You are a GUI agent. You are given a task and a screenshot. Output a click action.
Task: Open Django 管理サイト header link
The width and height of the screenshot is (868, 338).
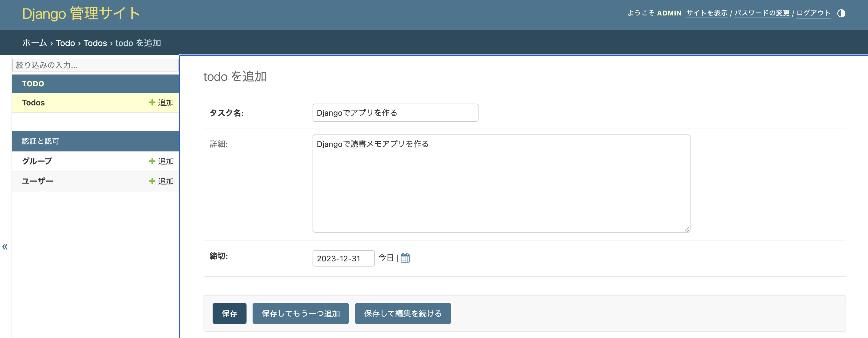pos(81,13)
